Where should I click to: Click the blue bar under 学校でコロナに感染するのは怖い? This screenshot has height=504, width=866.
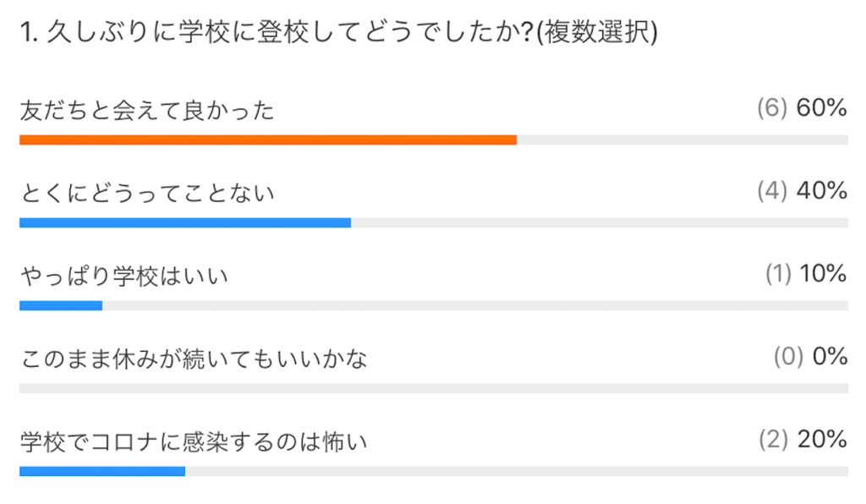pyautogui.click(x=101, y=471)
